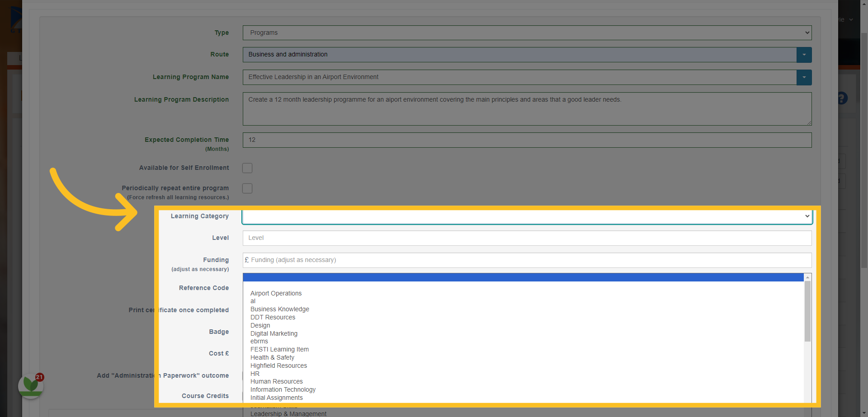Click the Learning Program Name text field

(519, 77)
